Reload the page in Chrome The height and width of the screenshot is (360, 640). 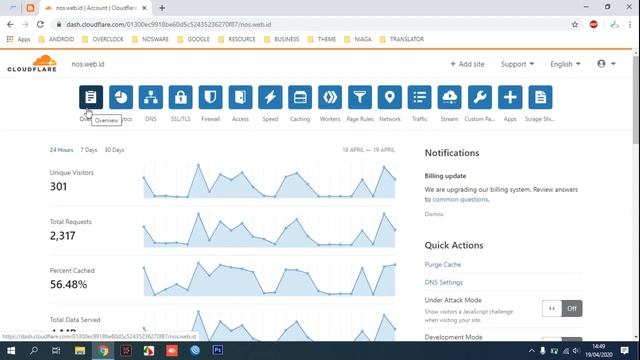(40, 24)
